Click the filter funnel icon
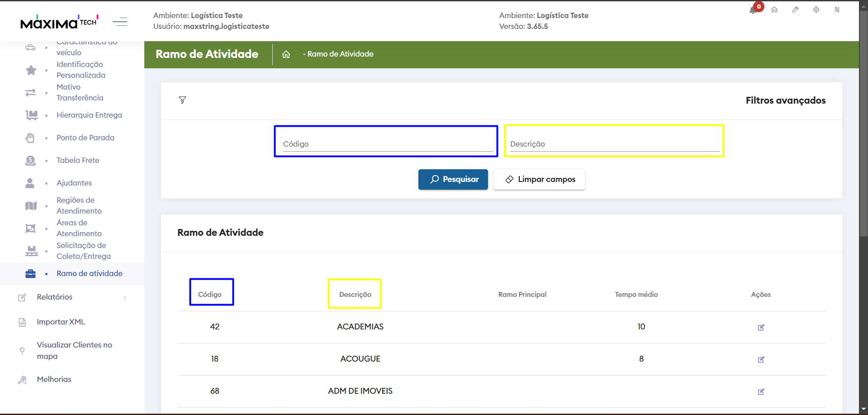Viewport: 868px width, 415px height. click(x=182, y=100)
